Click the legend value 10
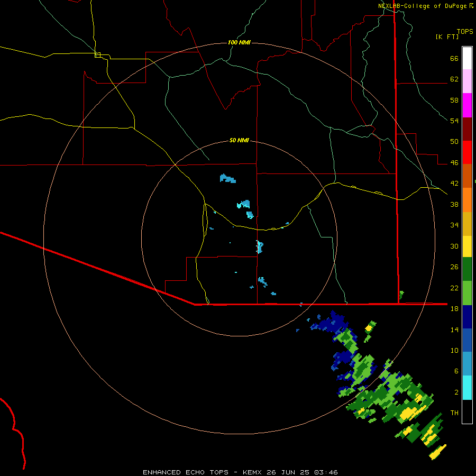This screenshot has width=476, height=476. point(454,350)
